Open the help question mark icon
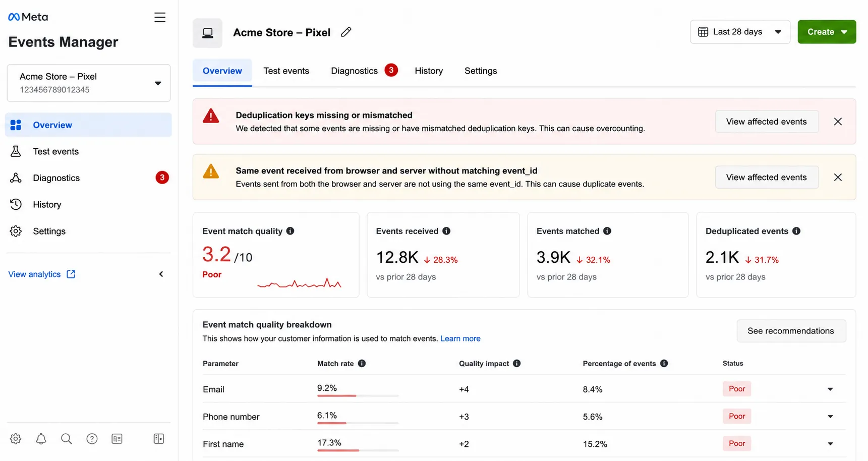 92,439
